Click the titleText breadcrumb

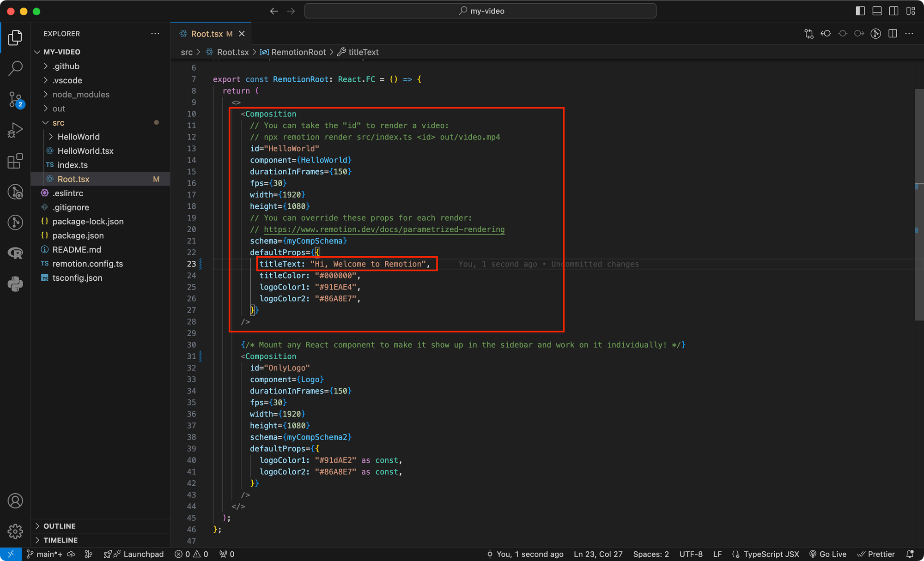[x=363, y=52]
